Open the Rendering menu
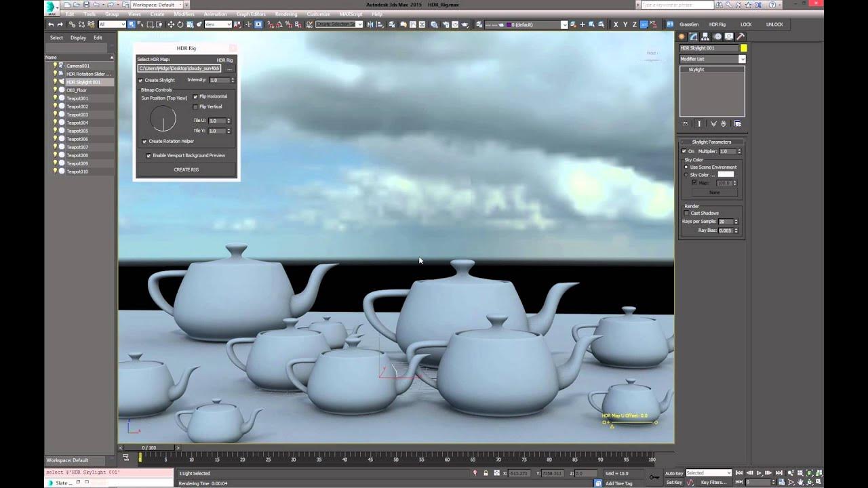The image size is (868, 488). (x=285, y=13)
